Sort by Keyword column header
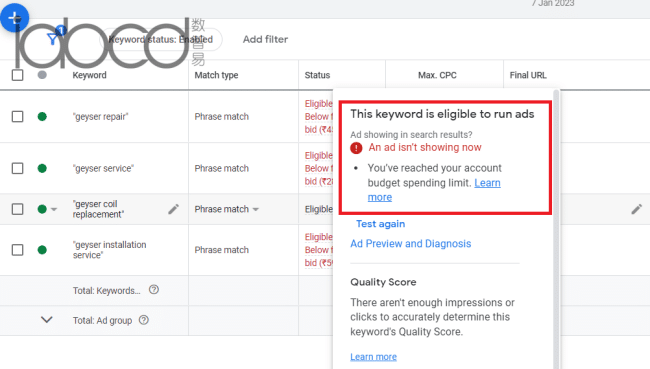The height and width of the screenshot is (369, 650). tap(90, 75)
